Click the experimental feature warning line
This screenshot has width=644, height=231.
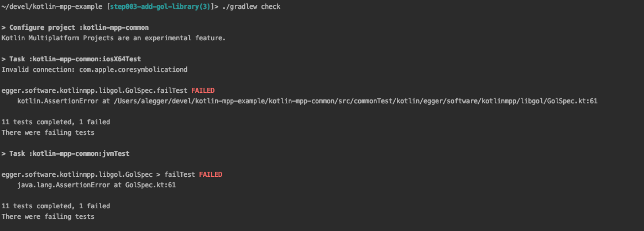coord(113,38)
